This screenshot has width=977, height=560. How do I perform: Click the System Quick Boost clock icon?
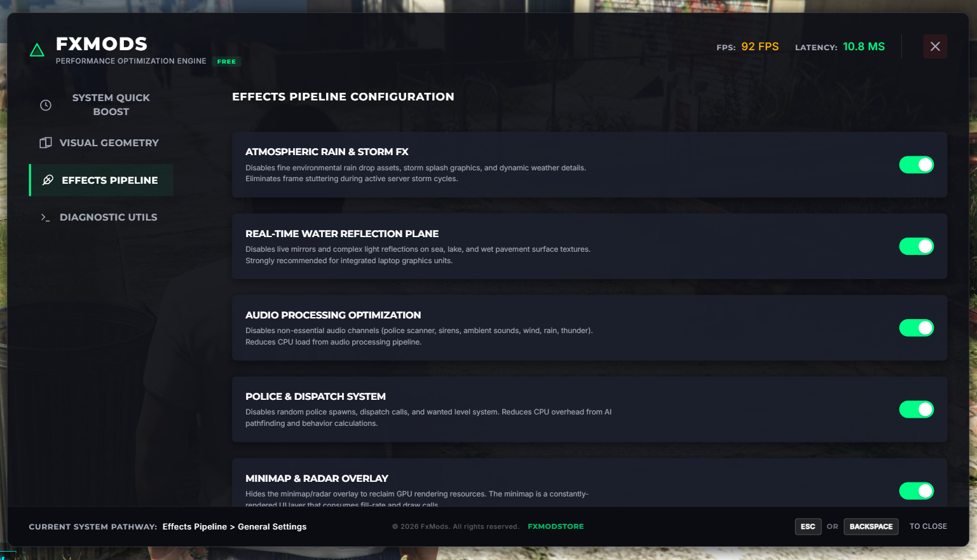tap(46, 105)
